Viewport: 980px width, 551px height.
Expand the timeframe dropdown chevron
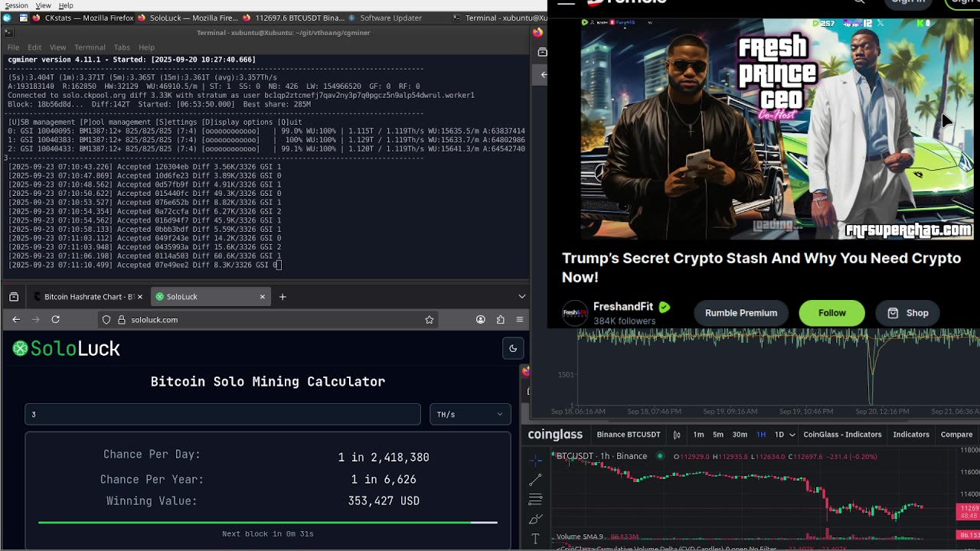coord(792,435)
